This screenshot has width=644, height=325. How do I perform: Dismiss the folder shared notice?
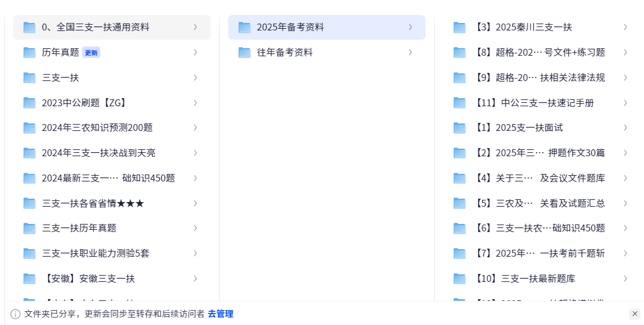635,314
